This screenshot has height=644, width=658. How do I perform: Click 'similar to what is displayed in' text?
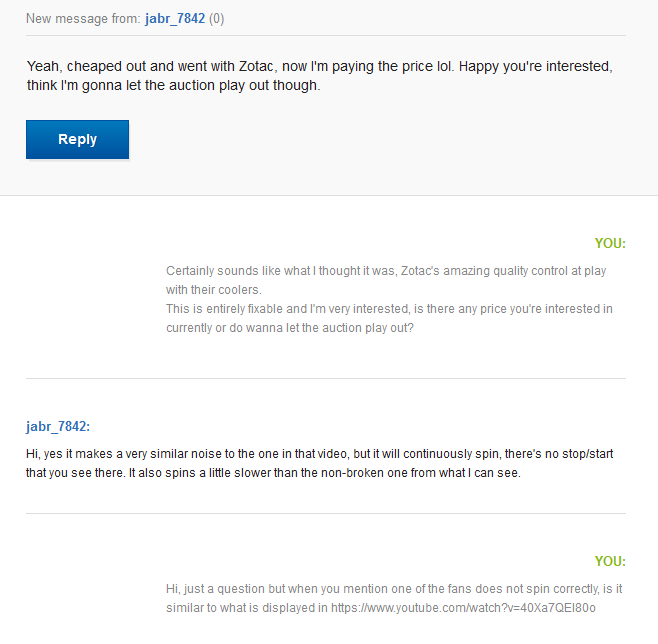pos(246,607)
